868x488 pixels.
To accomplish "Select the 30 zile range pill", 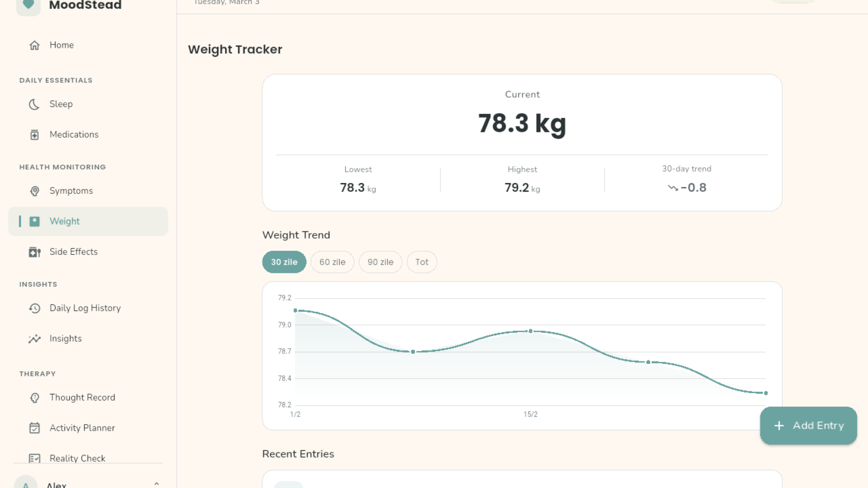I will coord(284,262).
